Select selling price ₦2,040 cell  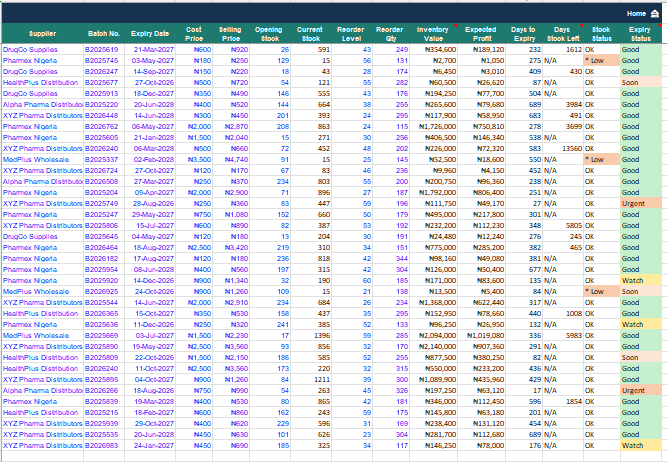tap(231, 137)
